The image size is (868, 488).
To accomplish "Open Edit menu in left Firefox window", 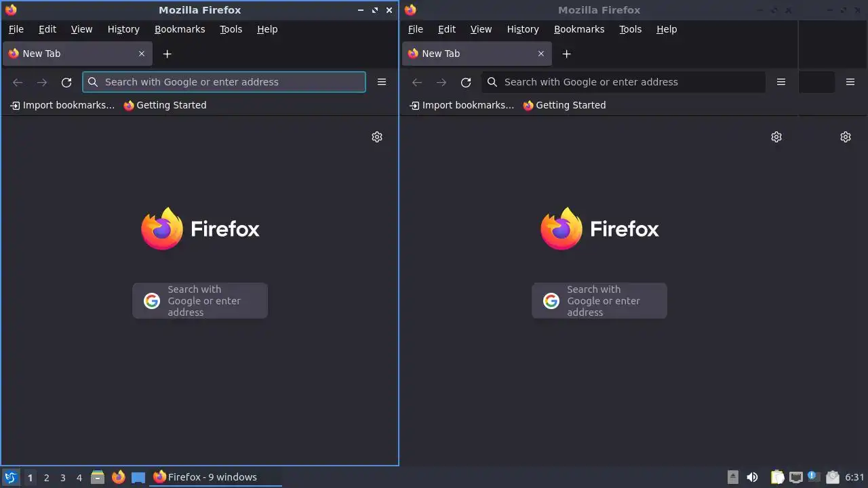I will coord(47,29).
